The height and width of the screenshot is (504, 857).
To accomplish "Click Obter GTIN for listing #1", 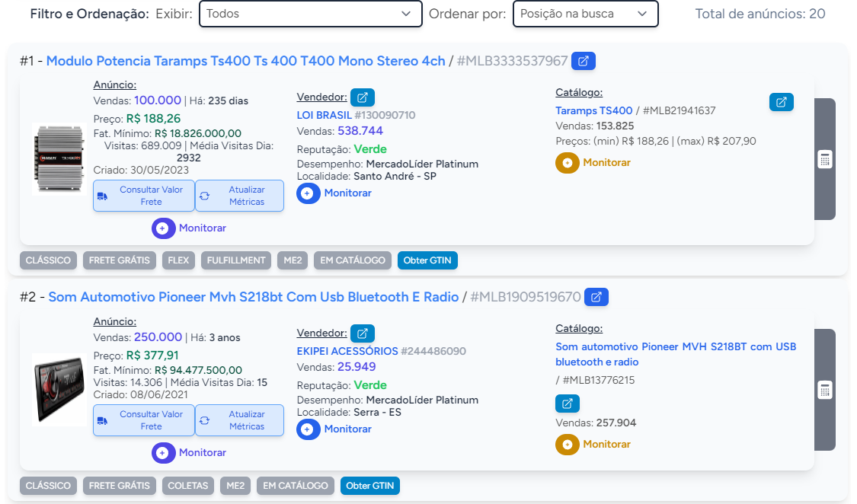I will tap(427, 260).
